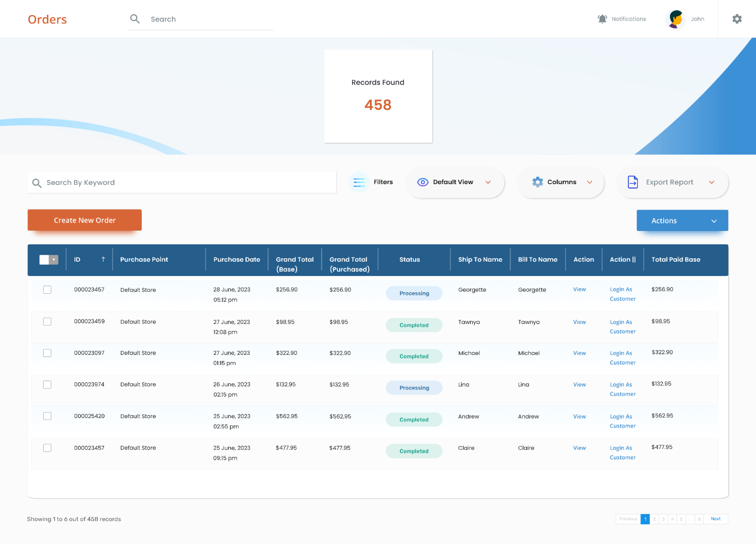Image resolution: width=756 pixels, height=544 pixels.
Task: Click the notifications bell icon
Action: 602,19
